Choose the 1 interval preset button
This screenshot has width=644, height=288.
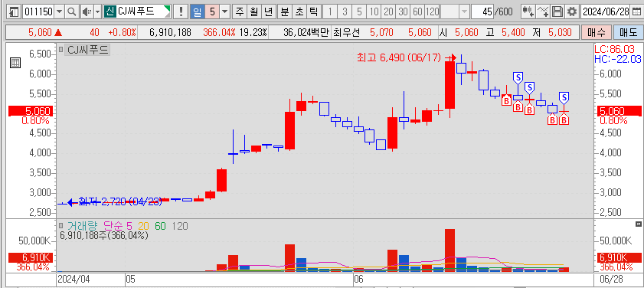[x=329, y=11]
